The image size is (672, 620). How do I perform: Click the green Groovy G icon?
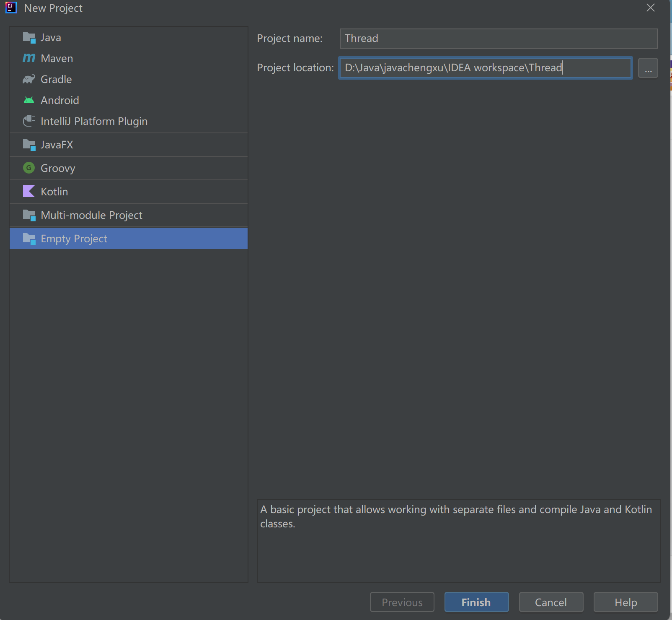pyautogui.click(x=29, y=168)
